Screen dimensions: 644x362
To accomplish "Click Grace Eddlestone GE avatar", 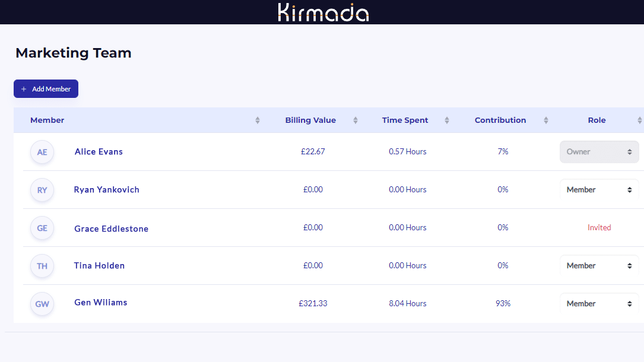I will point(42,228).
